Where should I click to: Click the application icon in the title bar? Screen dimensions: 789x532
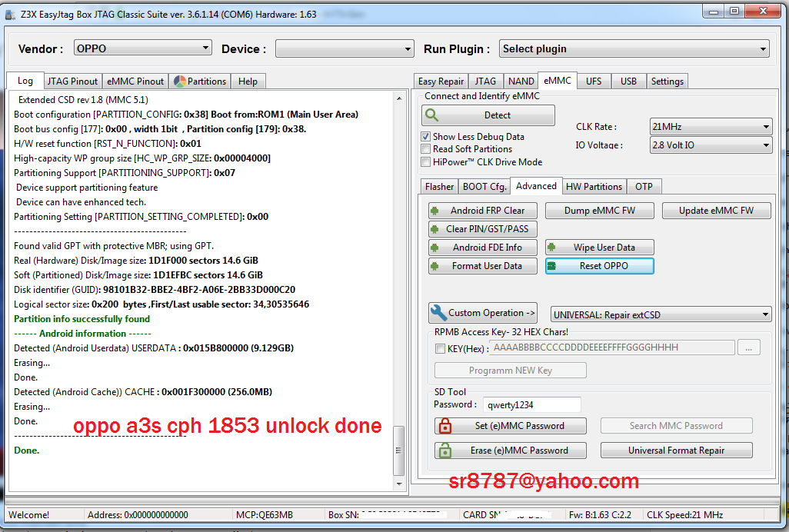[10, 15]
